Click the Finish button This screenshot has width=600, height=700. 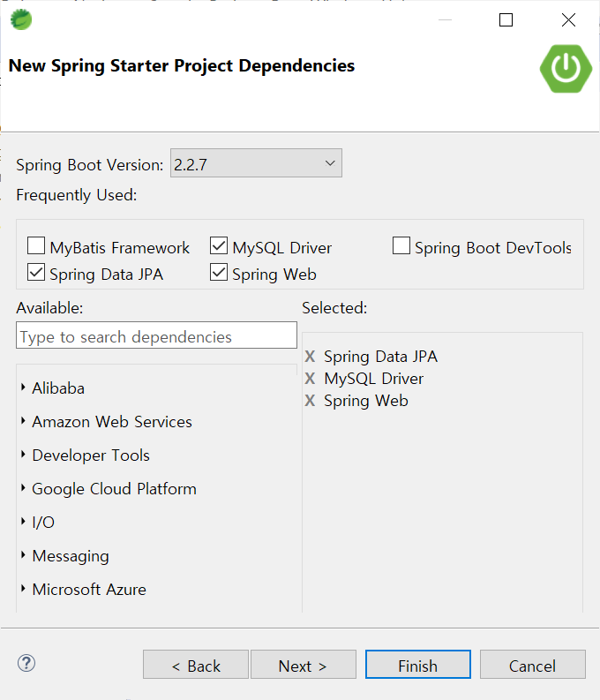pos(418,665)
